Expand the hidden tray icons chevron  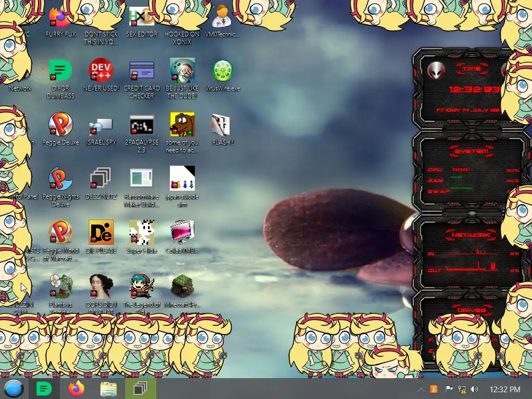pyautogui.click(x=420, y=390)
